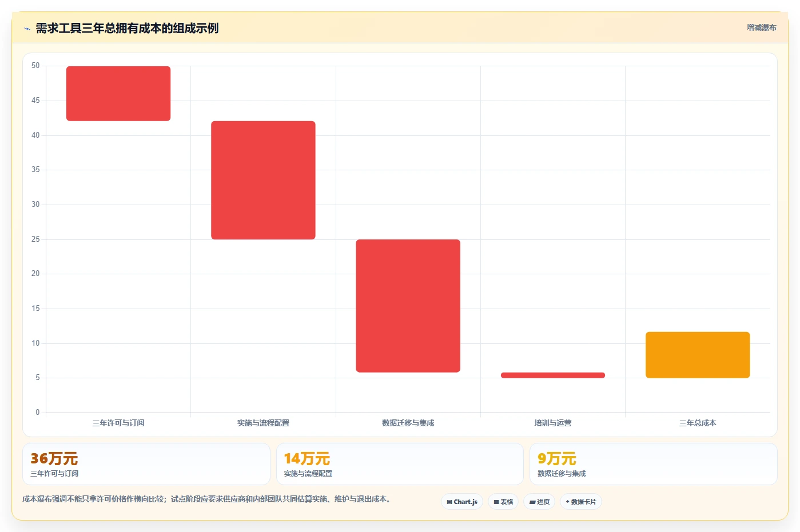Click the 增减瀑布 label in header
800x532 pixels.
(761, 27)
